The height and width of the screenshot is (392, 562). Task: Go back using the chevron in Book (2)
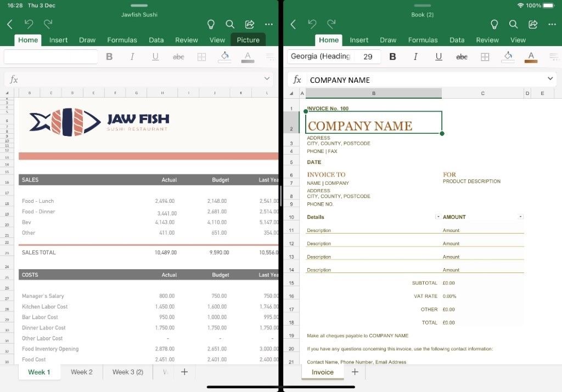(293, 24)
